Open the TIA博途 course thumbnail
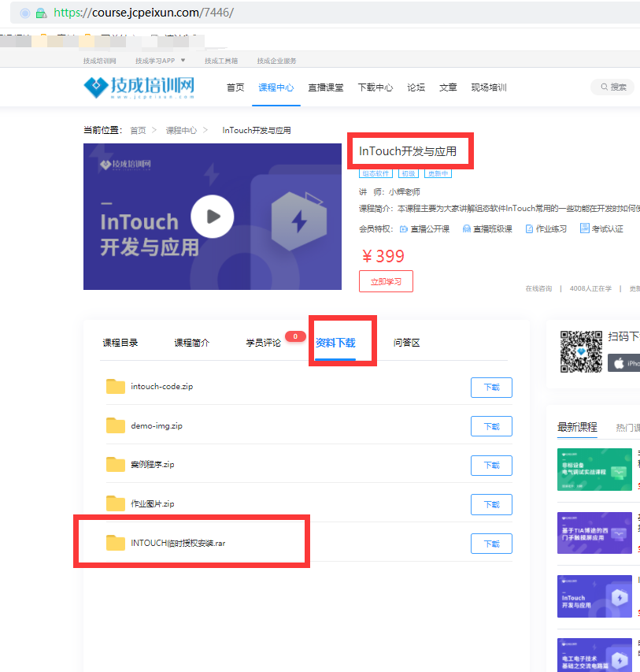640x672 pixels. tap(594, 533)
